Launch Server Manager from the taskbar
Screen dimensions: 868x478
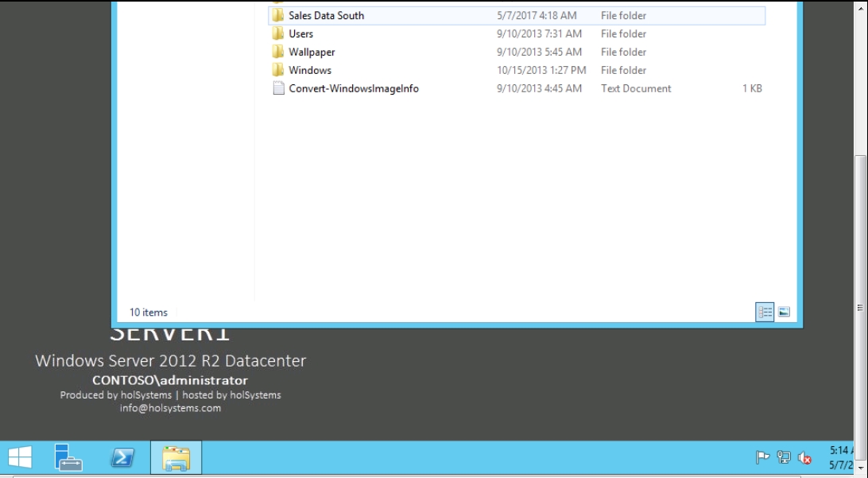pyautogui.click(x=68, y=457)
